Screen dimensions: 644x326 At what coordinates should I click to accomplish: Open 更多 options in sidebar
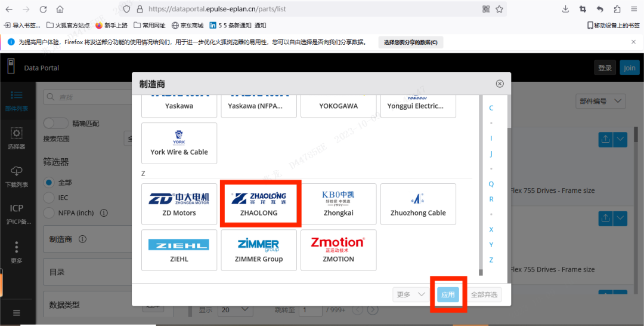(x=17, y=252)
